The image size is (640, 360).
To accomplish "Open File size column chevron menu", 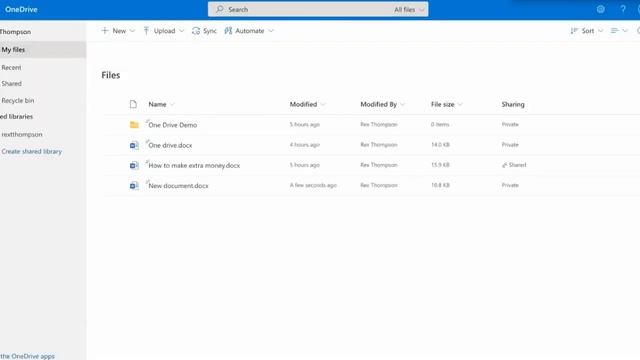I will click(x=460, y=104).
